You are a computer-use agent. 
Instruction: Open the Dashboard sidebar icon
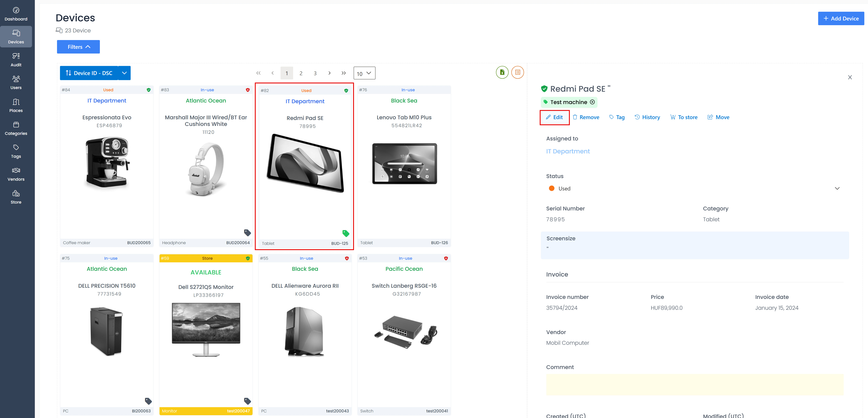pos(16,10)
